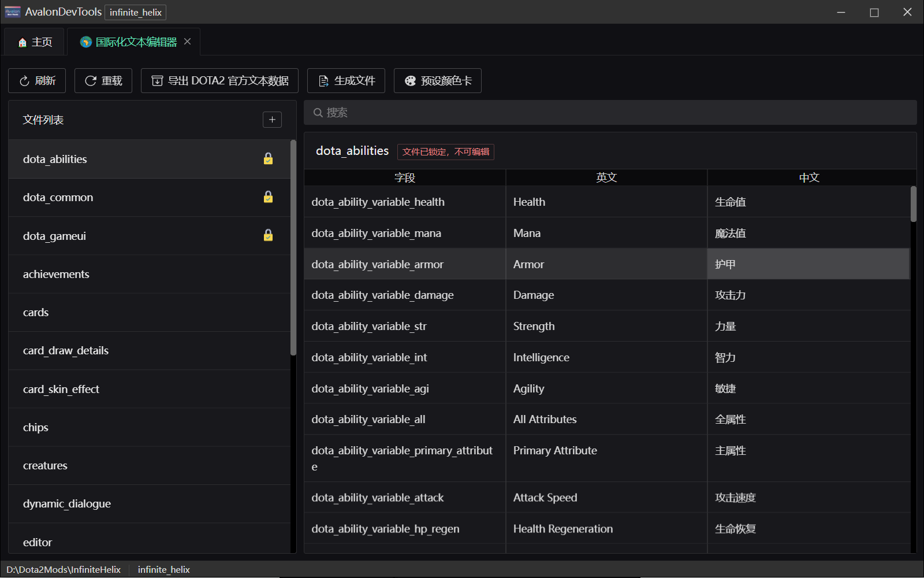Screen dimensions: 924x578
Task: Select dota_abilities in file list
Action: [x=150, y=159]
